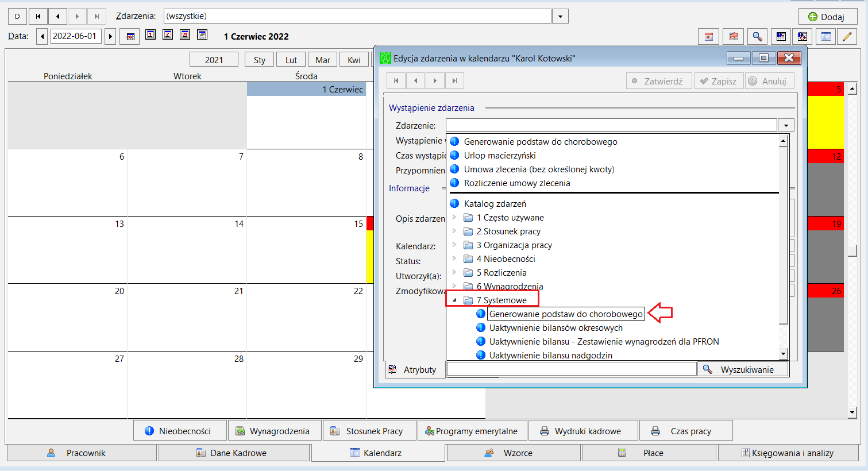Select Umowa zlecenia (bez określonej kwoty)

click(539, 169)
